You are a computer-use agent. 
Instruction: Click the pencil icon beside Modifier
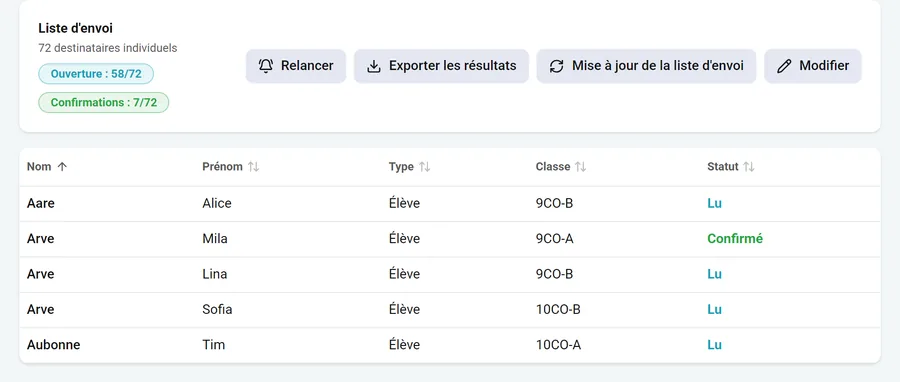point(784,66)
